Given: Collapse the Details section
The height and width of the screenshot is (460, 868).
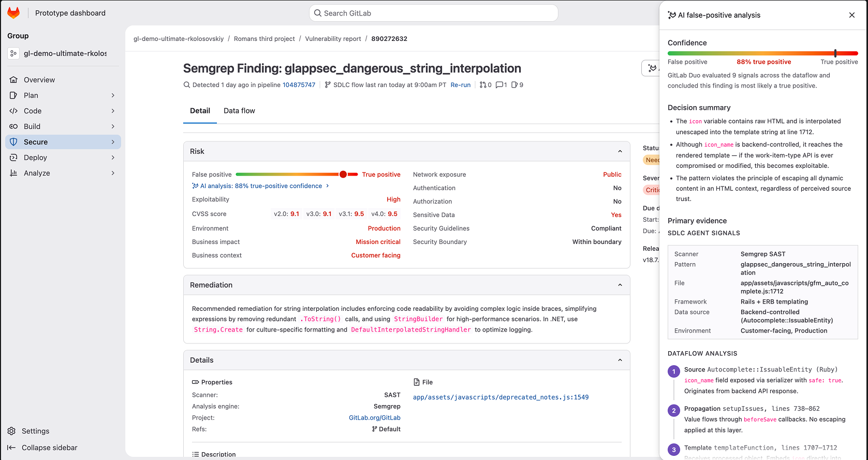Looking at the screenshot, I should (620, 360).
